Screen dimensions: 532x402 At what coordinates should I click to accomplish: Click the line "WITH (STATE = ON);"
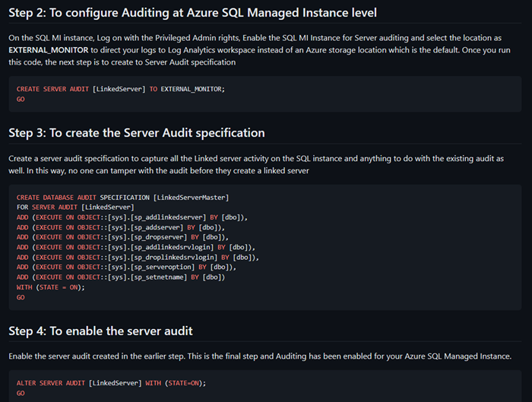51,287
